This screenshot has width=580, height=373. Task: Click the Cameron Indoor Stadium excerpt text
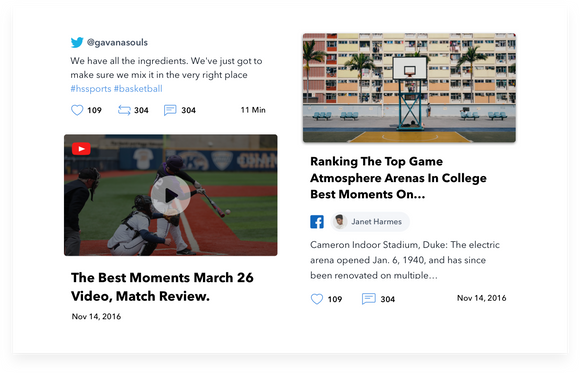coord(405,260)
